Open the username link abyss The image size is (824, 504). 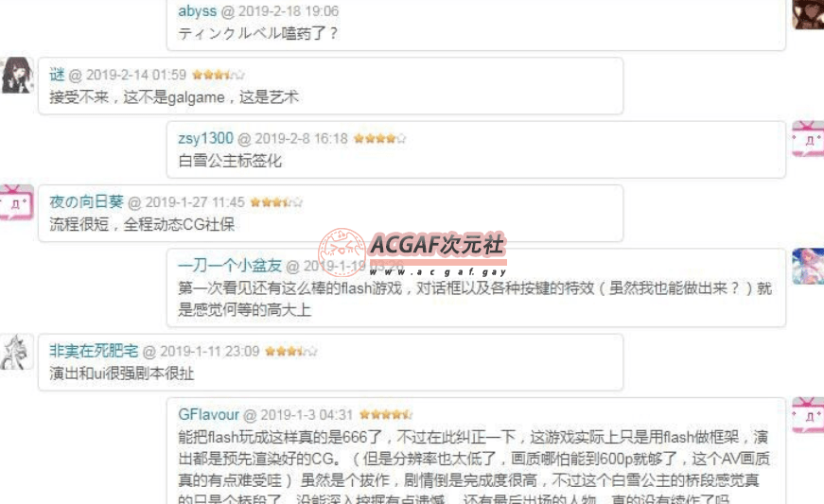[197, 11]
